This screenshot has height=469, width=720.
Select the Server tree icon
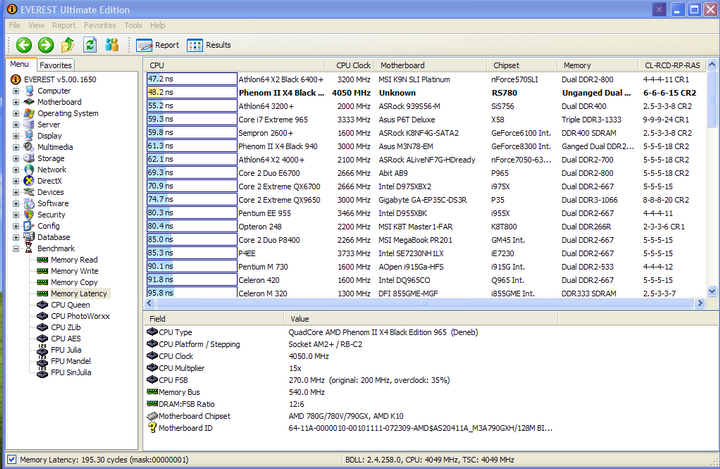pyautogui.click(x=29, y=124)
